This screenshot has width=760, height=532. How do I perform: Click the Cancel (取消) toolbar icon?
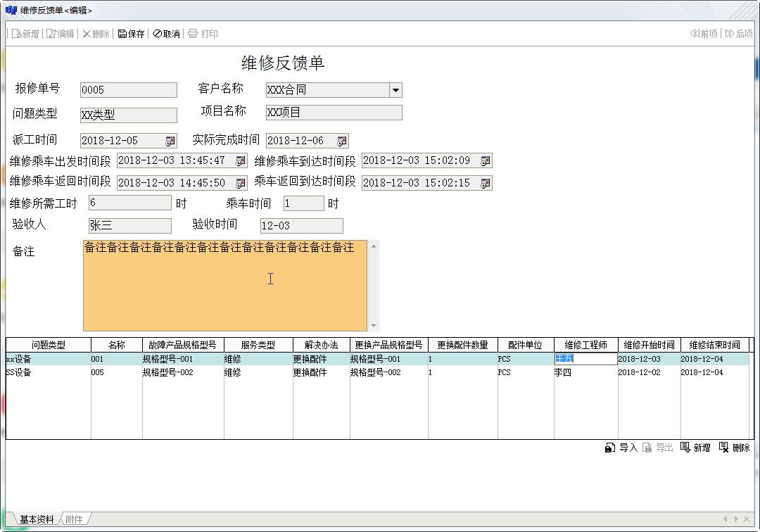click(x=158, y=34)
